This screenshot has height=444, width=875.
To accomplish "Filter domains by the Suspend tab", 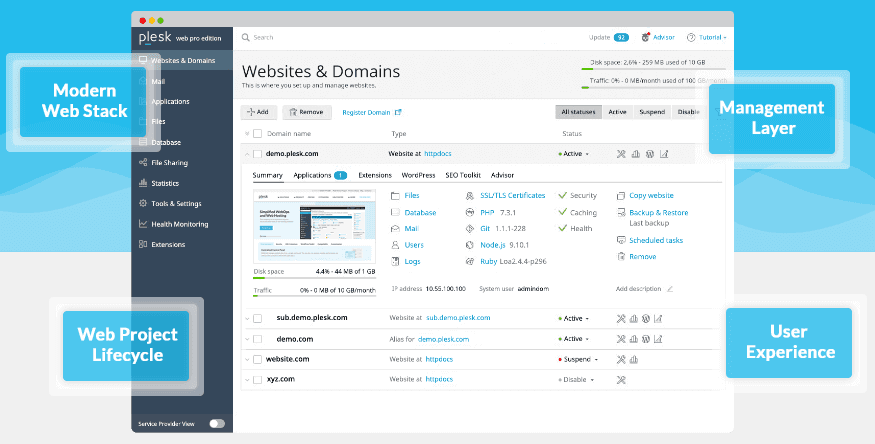I will tap(652, 112).
